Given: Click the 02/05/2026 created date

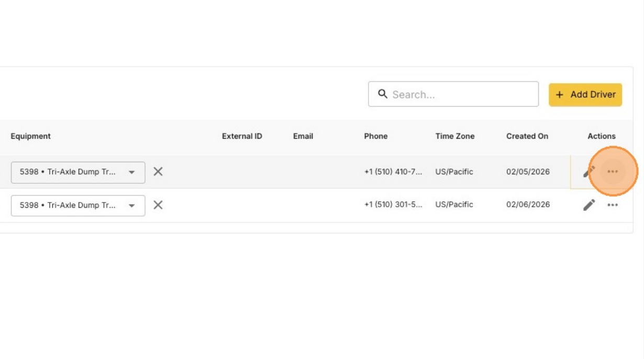Looking at the screenshot, I should coord(528,172).
